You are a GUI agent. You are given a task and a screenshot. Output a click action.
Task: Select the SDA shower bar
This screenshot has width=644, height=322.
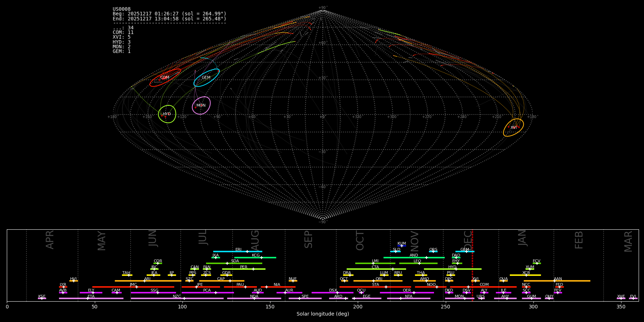pyautogui.click(x=234, y=263)
